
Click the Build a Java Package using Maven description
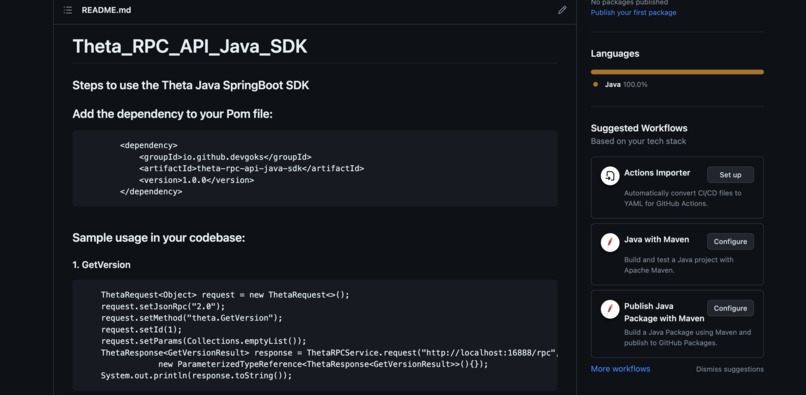687,337
